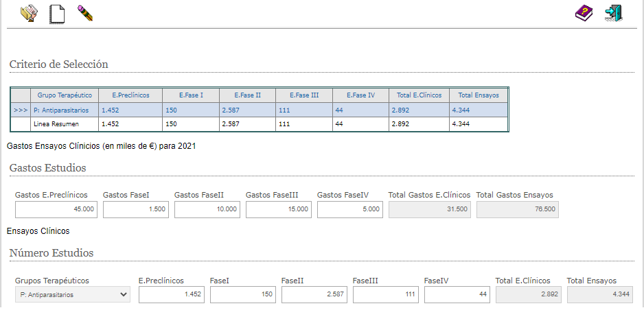Click the E.Preclínicos number field under Número Estudios
This screenshot has width=644, height=319.
click(x=172, y=294)
